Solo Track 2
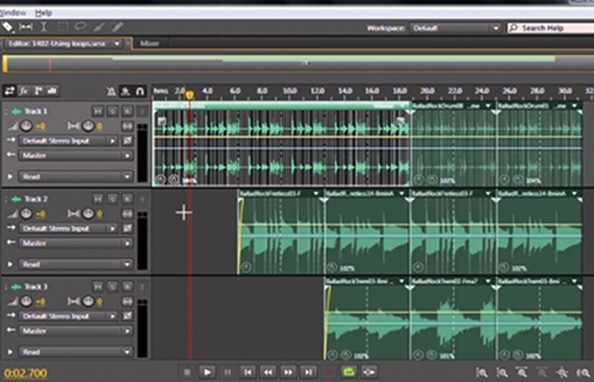Image resolution: width=594 pixels, height=382 pixels. 113,199
